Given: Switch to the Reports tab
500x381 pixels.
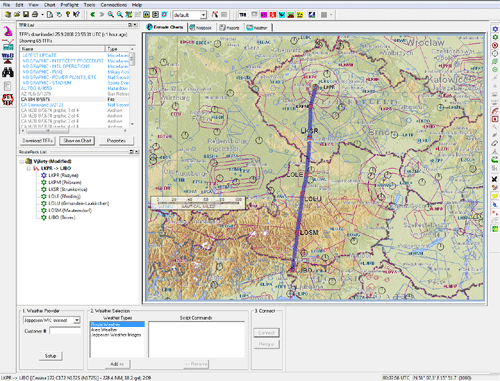Looking at the screenshot, I should tap(229, 28).
